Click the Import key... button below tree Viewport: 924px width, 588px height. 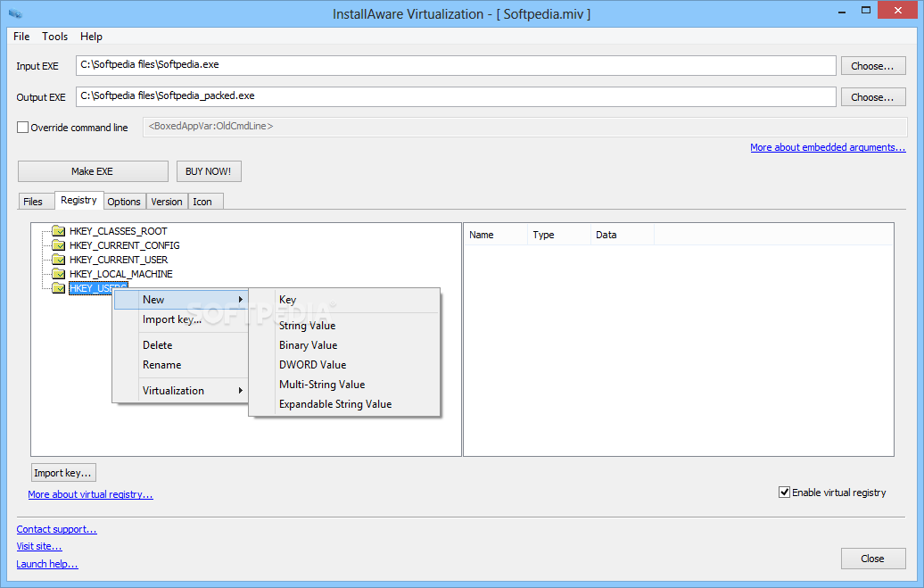tap(63, 472)
